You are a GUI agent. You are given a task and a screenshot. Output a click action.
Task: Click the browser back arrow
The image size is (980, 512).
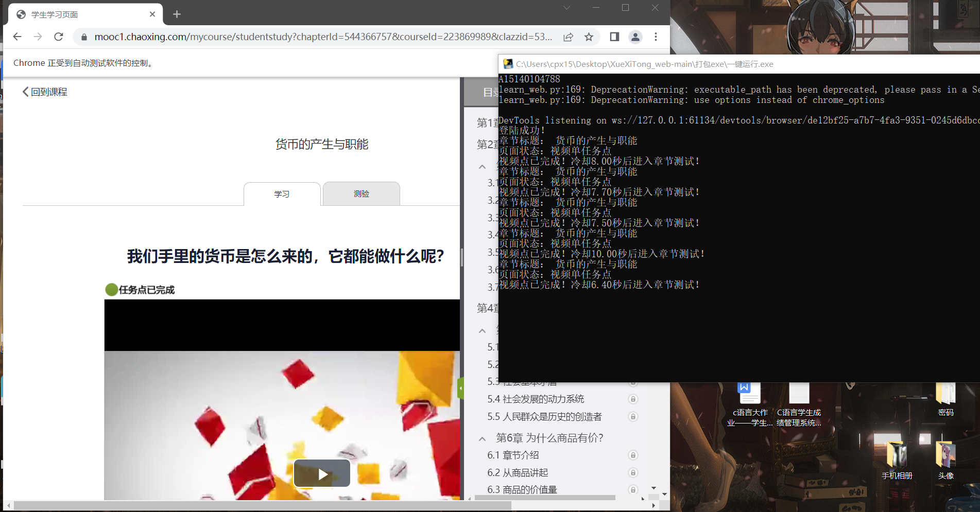point(17,37)
